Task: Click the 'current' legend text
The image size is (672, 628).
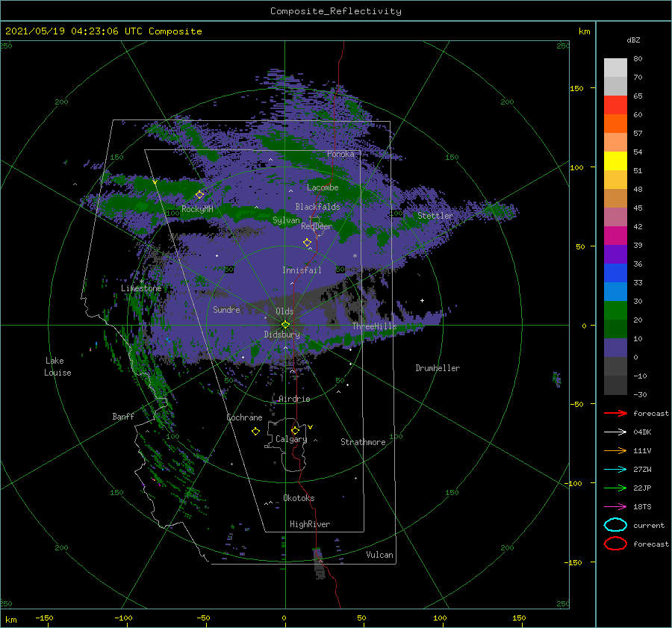Action: [649, 526]
